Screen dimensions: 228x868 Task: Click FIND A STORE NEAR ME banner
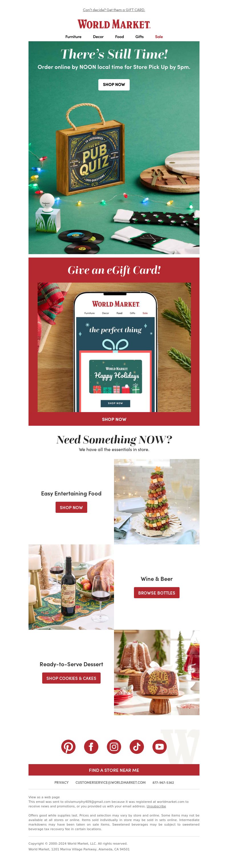click(x=114, y=770)
